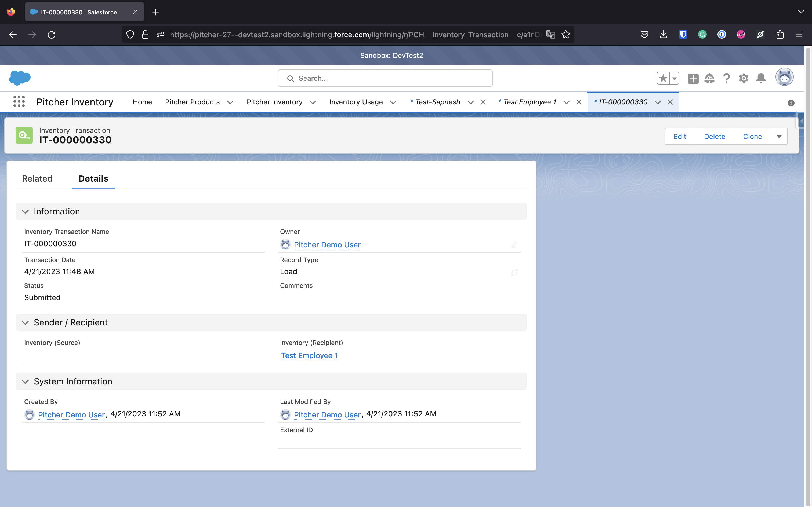
Task: Add this page to favorites star
Action: pos(663,78)
